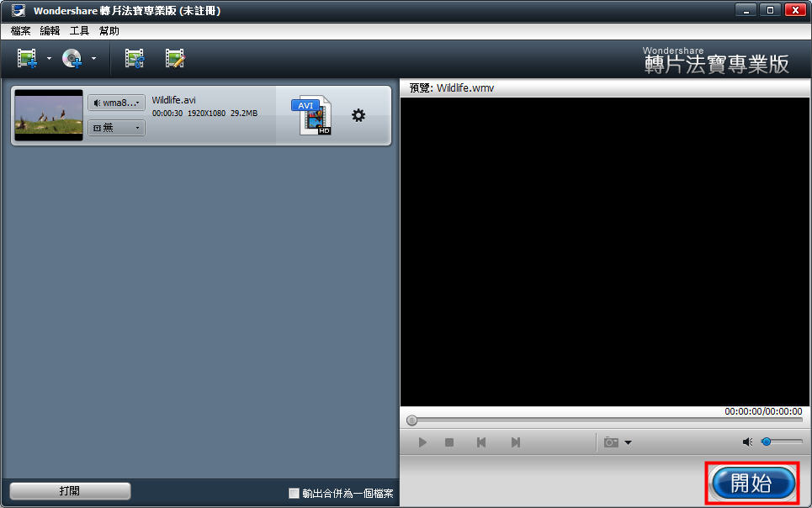Click the preview volume slider
This screenshot has width=812, height=508.
click(781, 442)
